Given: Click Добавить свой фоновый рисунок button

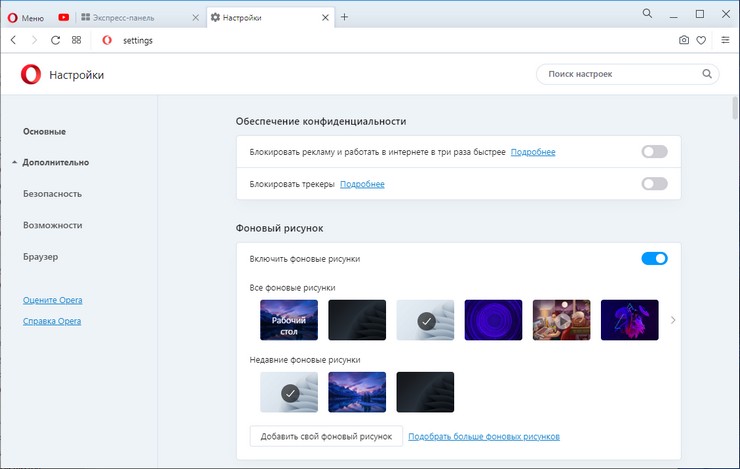Looking at the screenshot, I should [326, 436].
